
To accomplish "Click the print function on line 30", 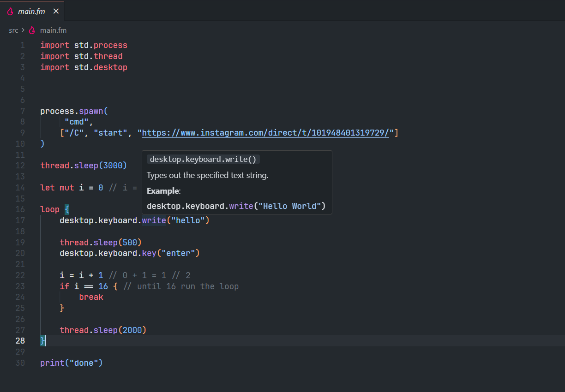I will pos(52,363).
